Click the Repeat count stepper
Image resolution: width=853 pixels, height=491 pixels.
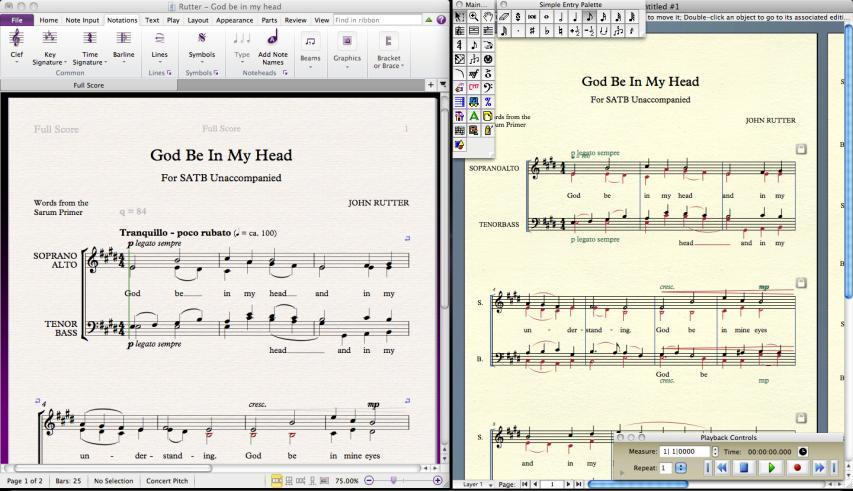click(680, 468)
